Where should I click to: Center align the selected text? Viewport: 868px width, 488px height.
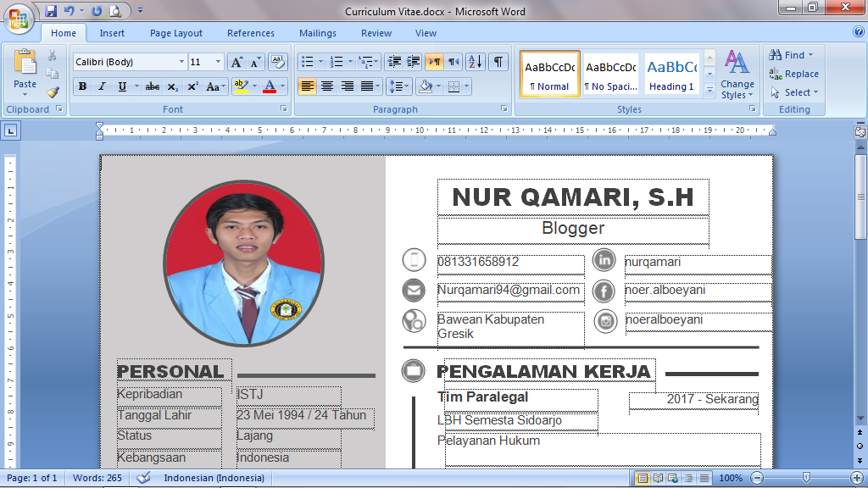326,86
